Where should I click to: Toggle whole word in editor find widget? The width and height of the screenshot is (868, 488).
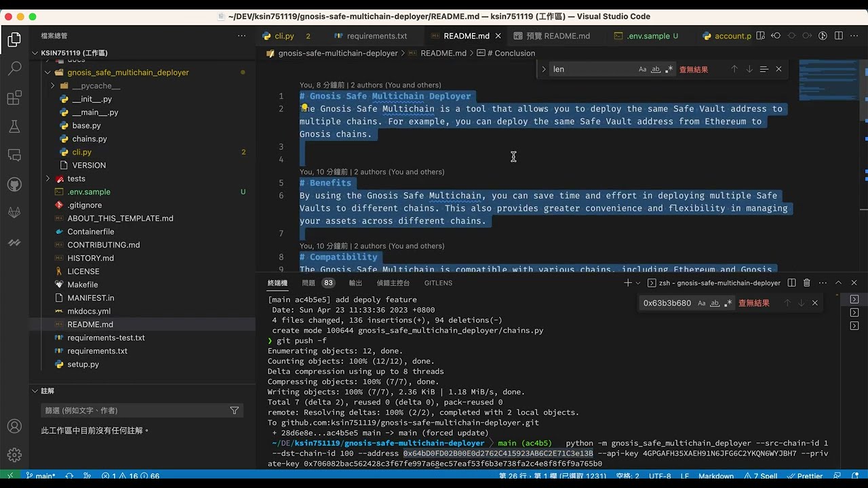tap(656, 69)
